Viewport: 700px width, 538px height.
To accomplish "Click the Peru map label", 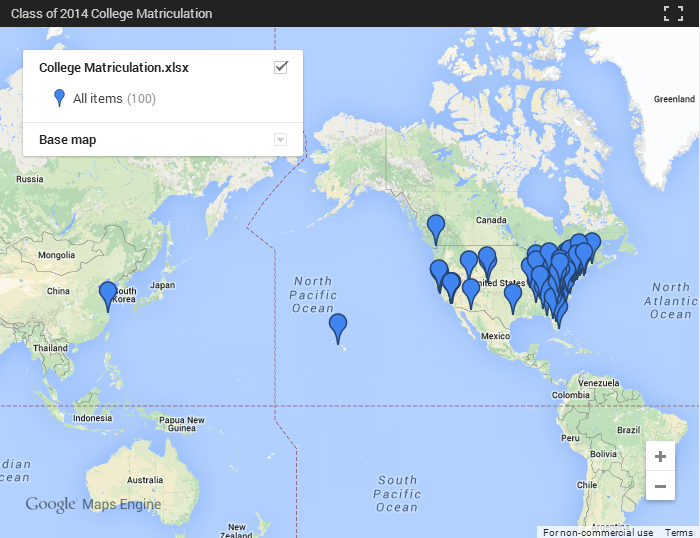I will coord(571,438).
